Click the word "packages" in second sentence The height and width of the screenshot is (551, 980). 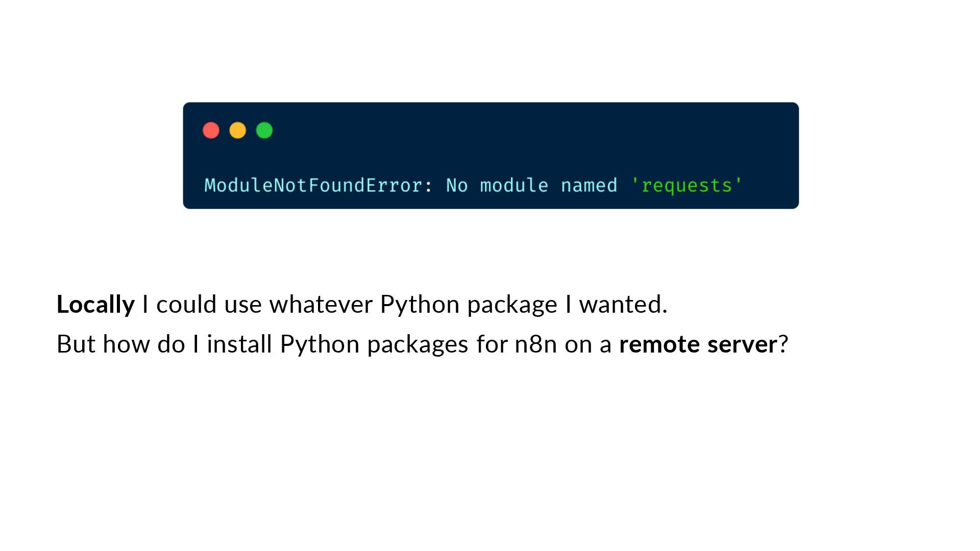pyautogui.click(x=418, y=345)
